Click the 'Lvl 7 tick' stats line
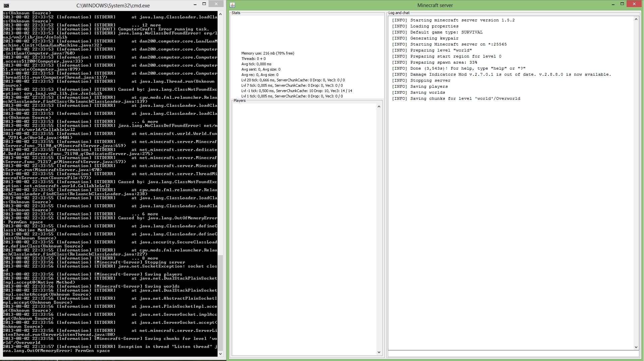The width and height of the screenshot is (644, 361). [x=292, y=85]
